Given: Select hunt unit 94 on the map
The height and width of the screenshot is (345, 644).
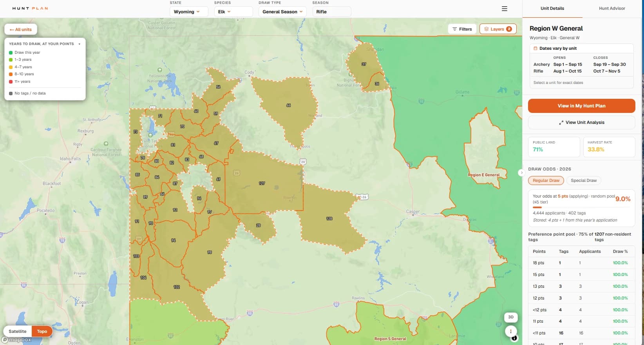Looking at the screenshot, I should pos(173,240).
